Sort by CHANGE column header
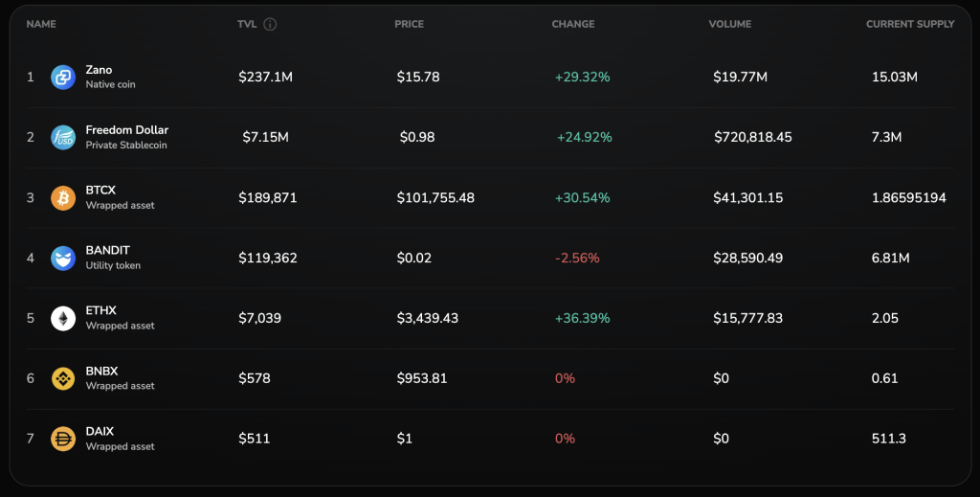 (572, 24)
